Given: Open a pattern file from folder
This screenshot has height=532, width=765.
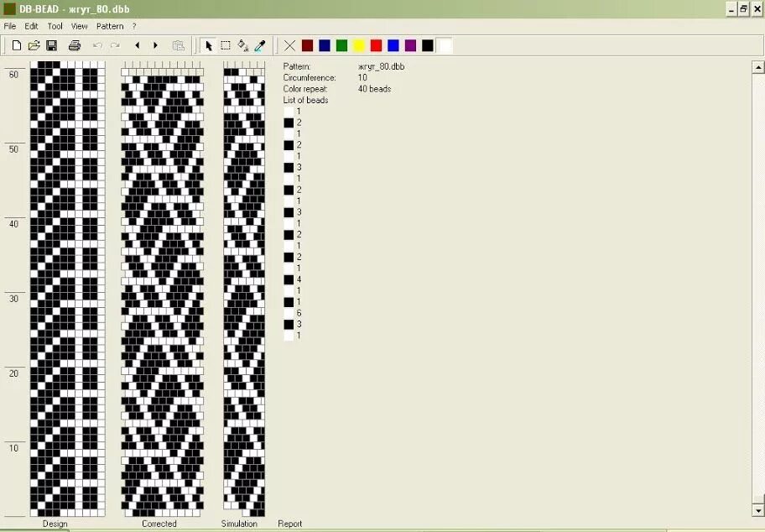Looking at the screenshot, I should pyautogui.click(x=34, y=46).
